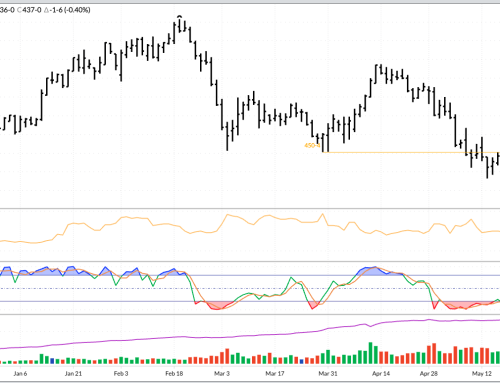
Task: Click the Apr 14 date label
Action: click(381, 373)
